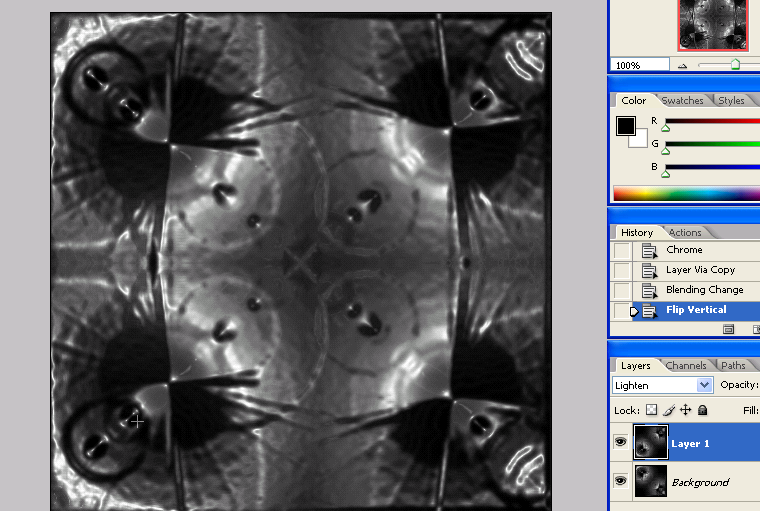The image size is (760, 511).
Task: Select the Color tab
Action: point(633,100)
